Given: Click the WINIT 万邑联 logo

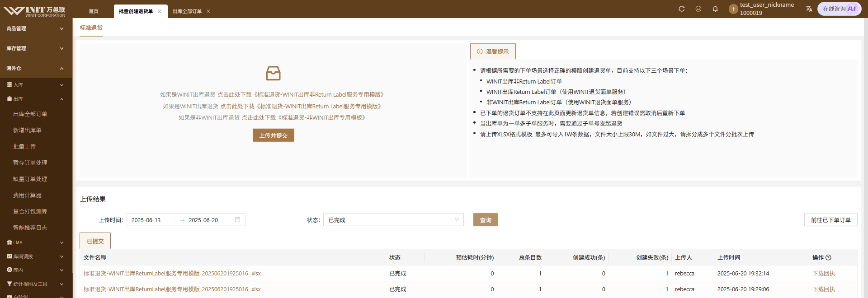Looking at the screenshot, I should pyautogui.click(x=34, y=11).
